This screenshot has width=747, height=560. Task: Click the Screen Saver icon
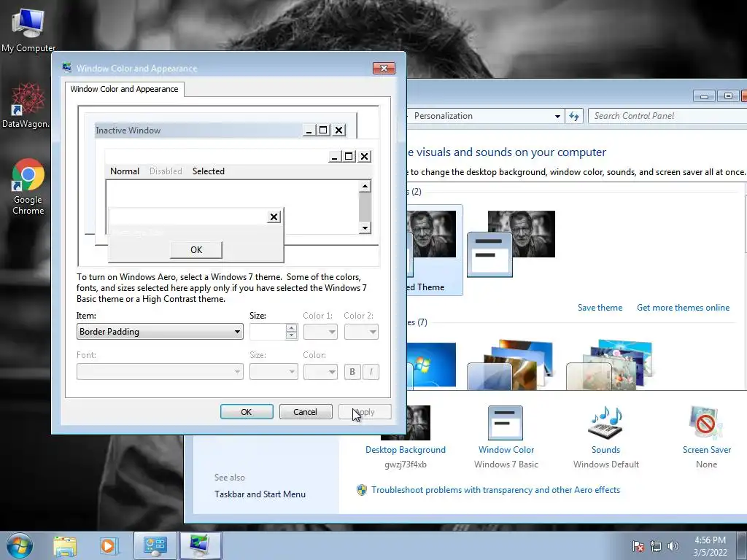click(x=706, y=423)
